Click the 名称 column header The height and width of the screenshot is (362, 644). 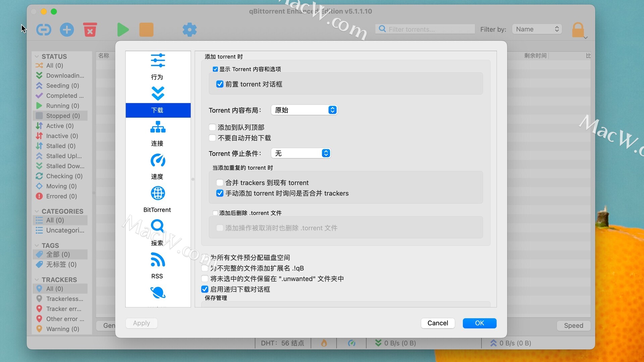tap(104, 56)
